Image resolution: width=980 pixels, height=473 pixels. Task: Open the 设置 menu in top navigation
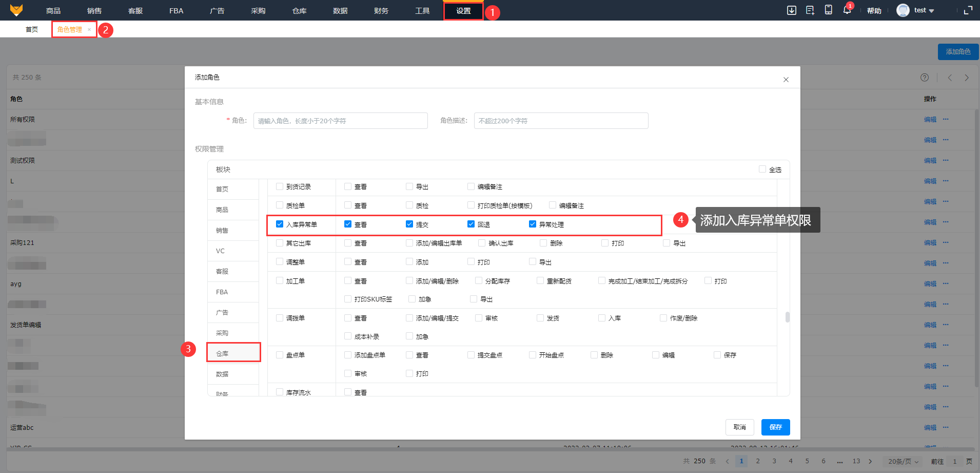click(x=463, y=11)
